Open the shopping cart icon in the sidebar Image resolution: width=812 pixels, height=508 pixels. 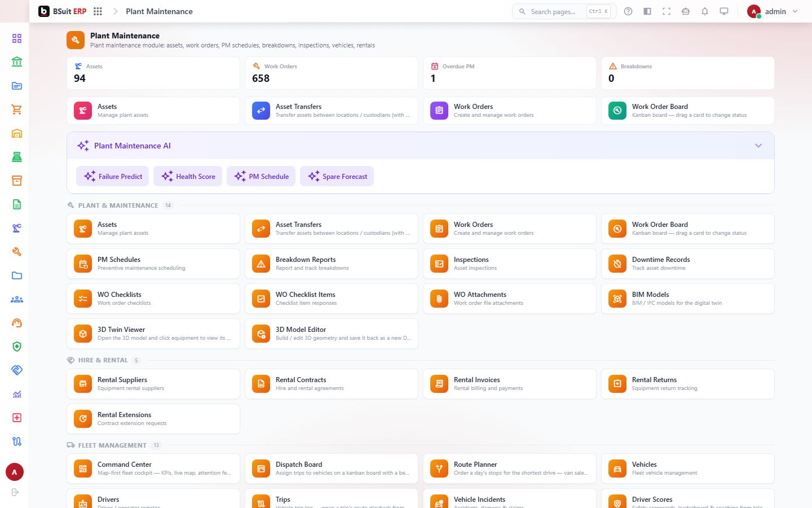(x=17, y=110)
